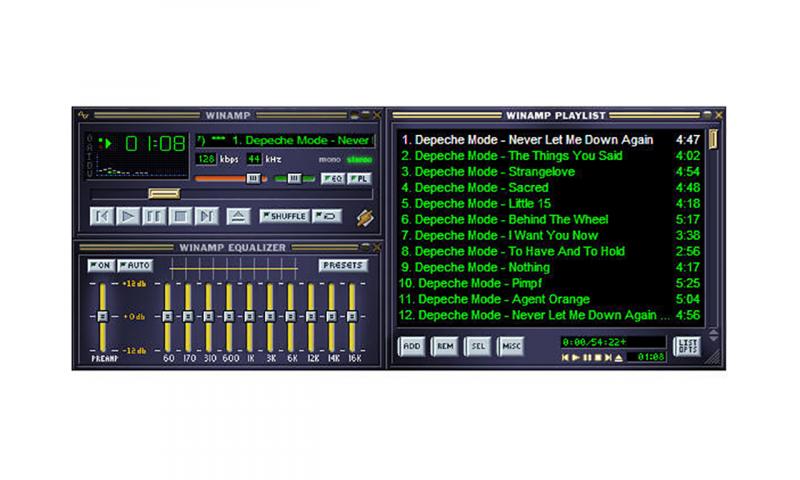Toggle the Repeat button
Viewport: 800px width, 480px height.
pyautogui.click(x=327, y=216)
